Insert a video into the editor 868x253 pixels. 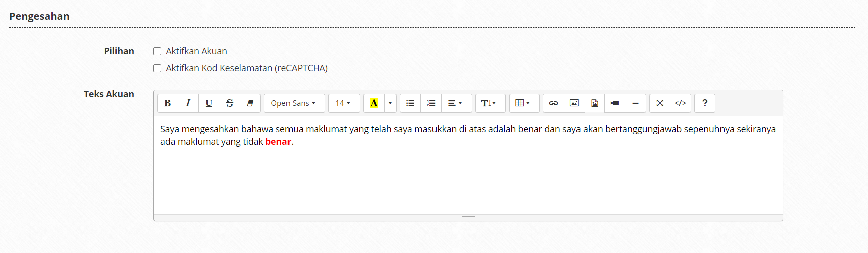coord(615,103)
